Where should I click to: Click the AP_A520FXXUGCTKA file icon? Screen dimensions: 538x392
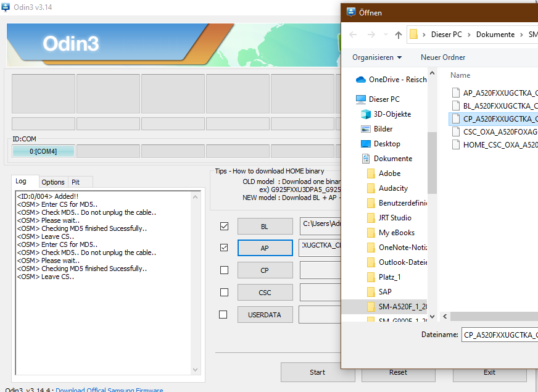click(456, 93)
